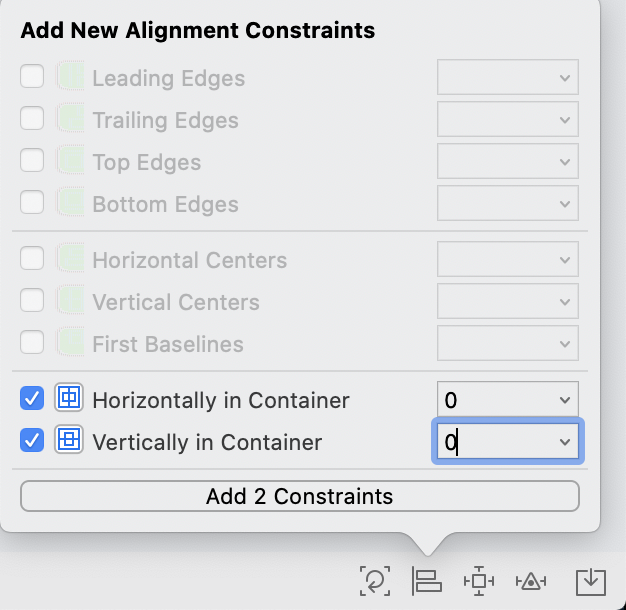
Task: Uncheck Horizontally in Container checkbox
Action: coord(32,400)
